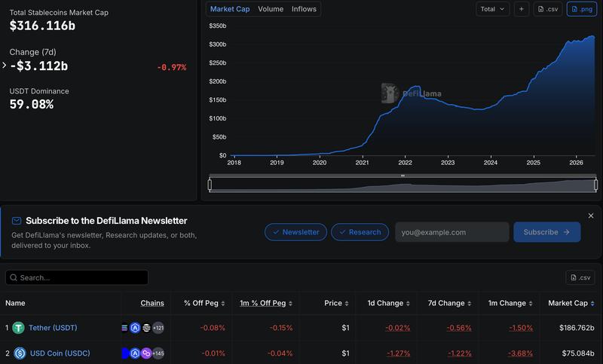Click the blue hexagon chain icon in Tether row
This screenshot has width=603, height=364.
pos(135,328)
